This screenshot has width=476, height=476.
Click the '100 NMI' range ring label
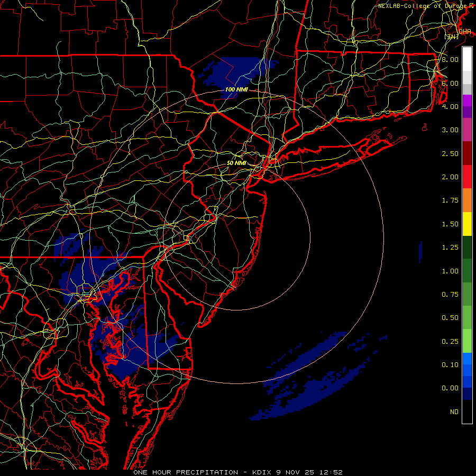click(236, 89)
